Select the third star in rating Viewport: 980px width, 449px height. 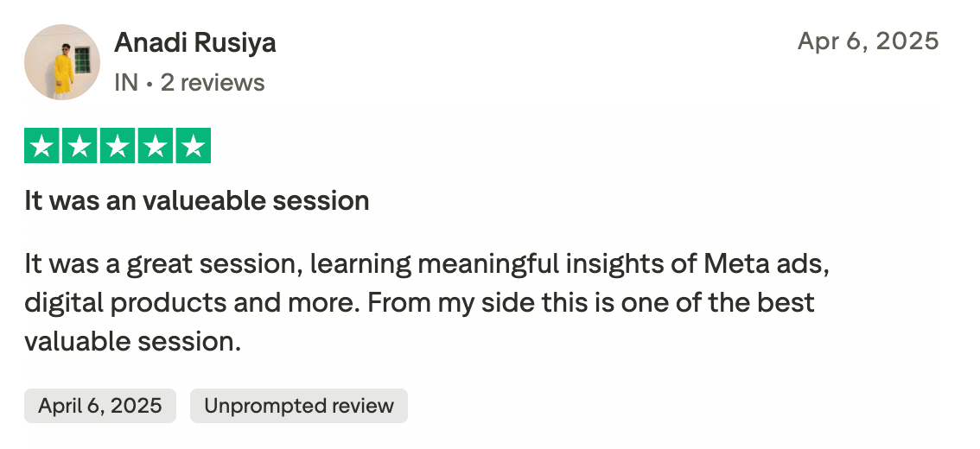pyautogui.click(x=117, y=147)
